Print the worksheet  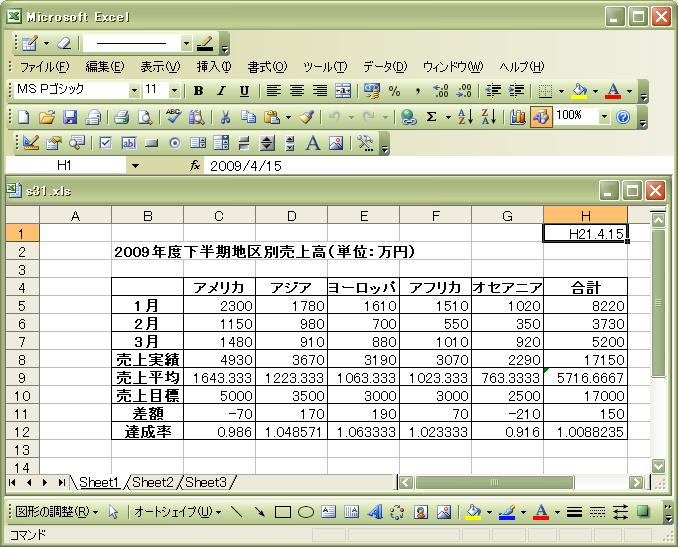pyautogui.click(x=122, y=117)
